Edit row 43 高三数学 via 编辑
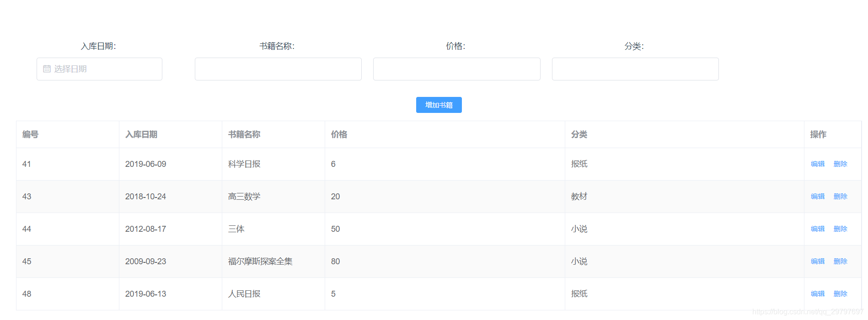Image resolution: width=868 pixels, height=320 pixels. [818, 197]
